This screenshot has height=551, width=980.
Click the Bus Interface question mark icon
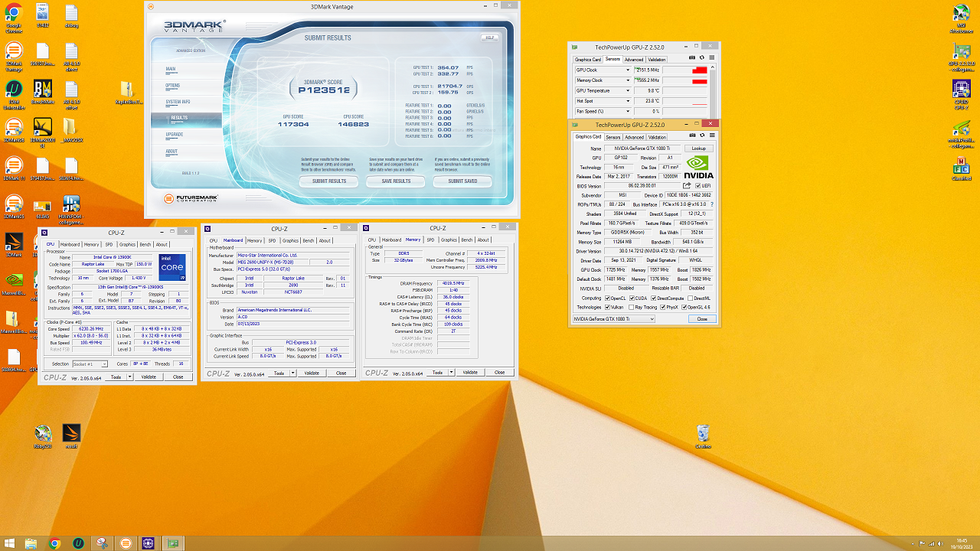coord(711,204)
